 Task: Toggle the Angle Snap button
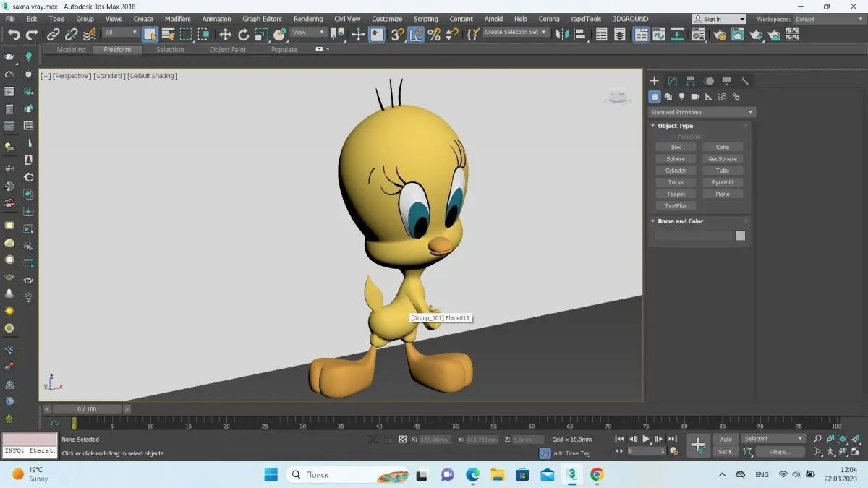(416, 34)
